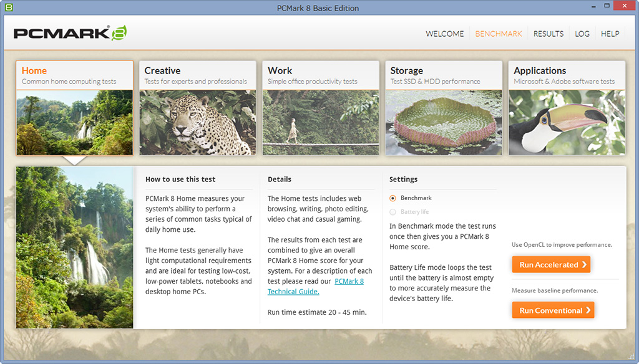Minimize the PCMark 8 window
Viewport: 639px width, 364px height.
coord(594,6)
